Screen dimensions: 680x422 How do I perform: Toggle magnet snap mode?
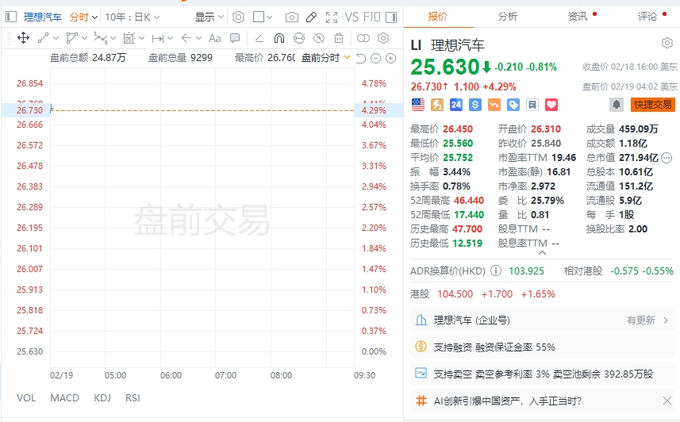click(x=279, y=38)
